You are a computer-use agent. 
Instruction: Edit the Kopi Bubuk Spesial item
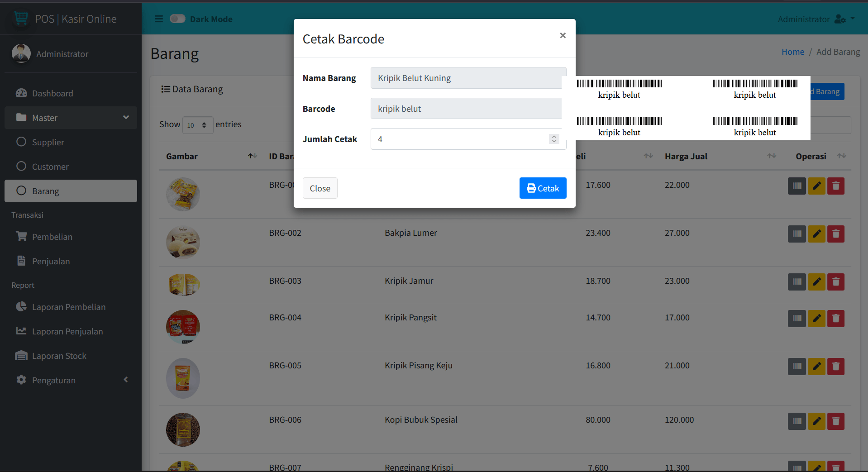pyautogui.click(x=816, y=421)
